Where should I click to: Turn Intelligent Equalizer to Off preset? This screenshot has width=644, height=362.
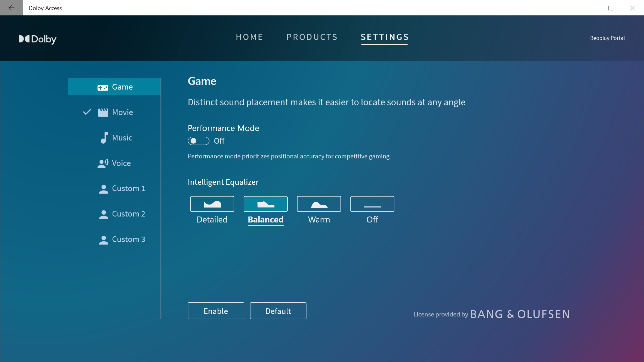[372, 204]
